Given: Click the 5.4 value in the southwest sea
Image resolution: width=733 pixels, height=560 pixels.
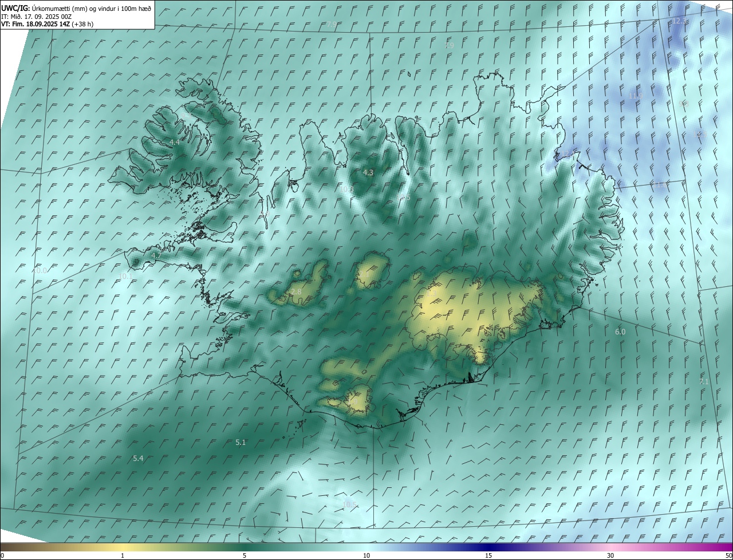Looking at the screenshot, I should click(138, 458).
